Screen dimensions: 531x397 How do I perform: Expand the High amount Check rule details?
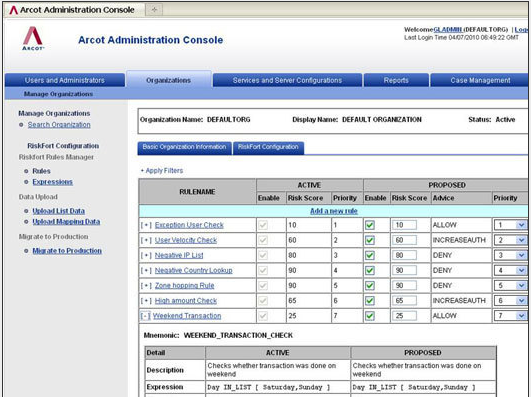[146, 300]
